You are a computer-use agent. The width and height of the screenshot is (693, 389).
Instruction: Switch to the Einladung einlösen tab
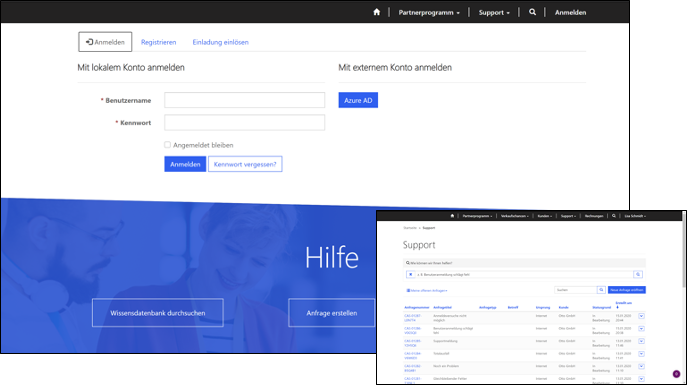(x=221, y=42)
